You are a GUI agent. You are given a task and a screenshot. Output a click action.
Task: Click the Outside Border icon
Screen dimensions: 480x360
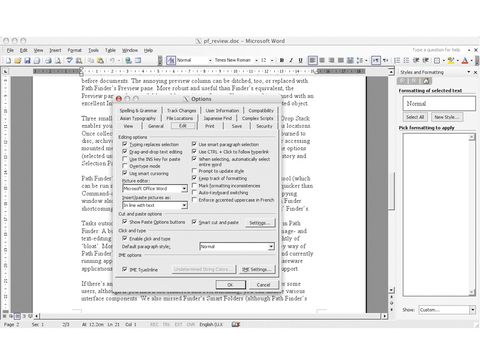pyautogui.click(x=437, y=60)
